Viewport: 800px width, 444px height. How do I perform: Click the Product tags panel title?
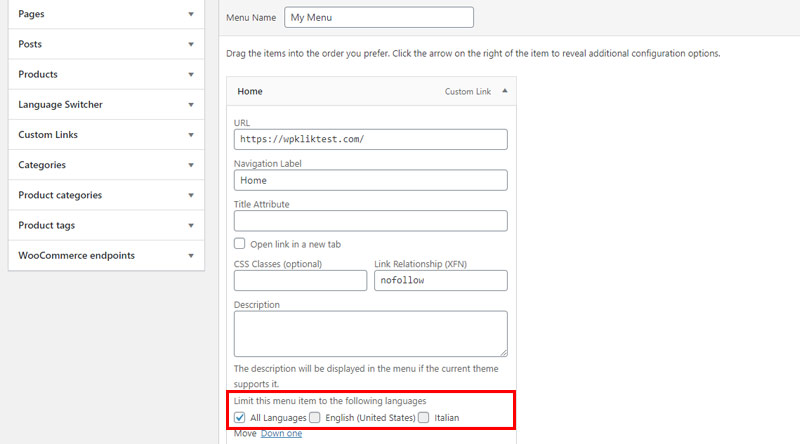46,225
